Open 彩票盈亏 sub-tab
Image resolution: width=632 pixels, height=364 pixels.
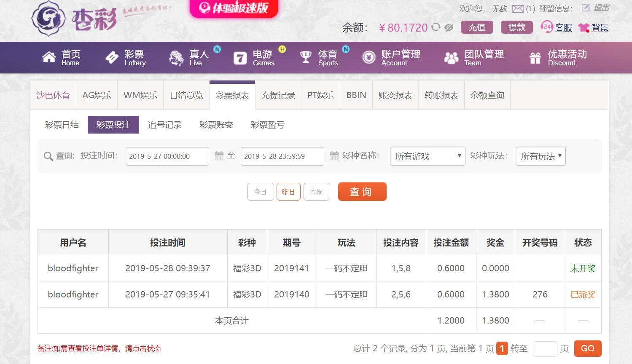click(x=268, y=125)
